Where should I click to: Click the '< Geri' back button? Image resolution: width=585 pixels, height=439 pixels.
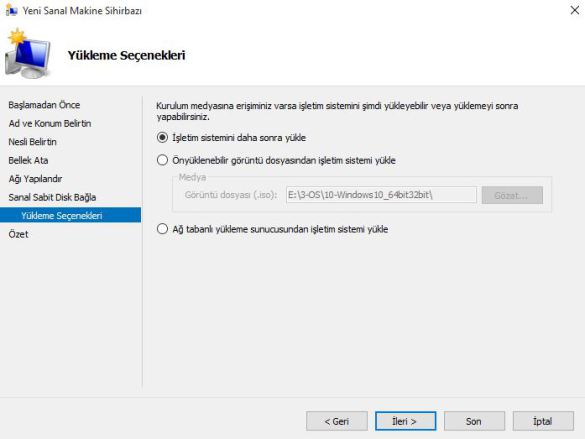(337, 421)
